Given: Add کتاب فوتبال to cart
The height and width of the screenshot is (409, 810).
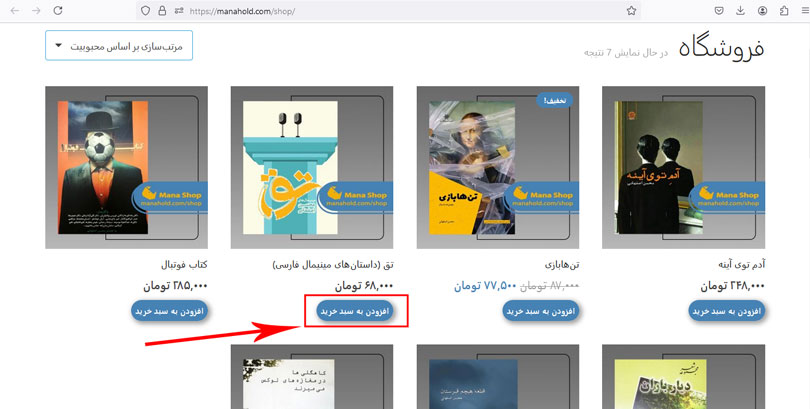Looking at the screenshot, I should tap(169, 311).
